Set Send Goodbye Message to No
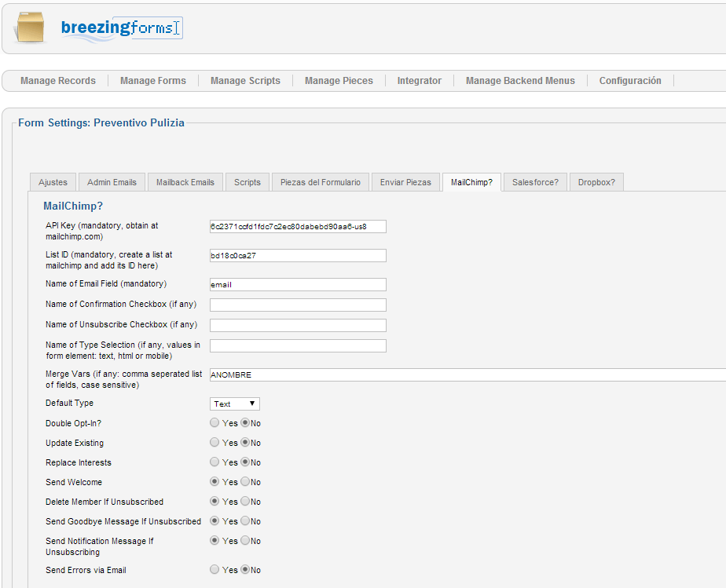 coord(245,520)
